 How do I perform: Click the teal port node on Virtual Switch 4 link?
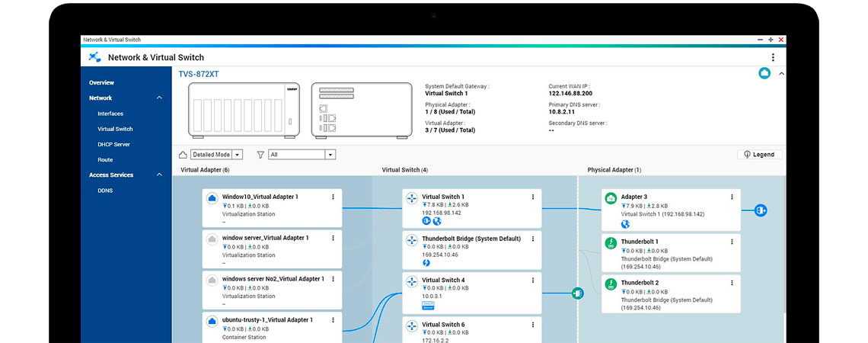coord(577,293)
